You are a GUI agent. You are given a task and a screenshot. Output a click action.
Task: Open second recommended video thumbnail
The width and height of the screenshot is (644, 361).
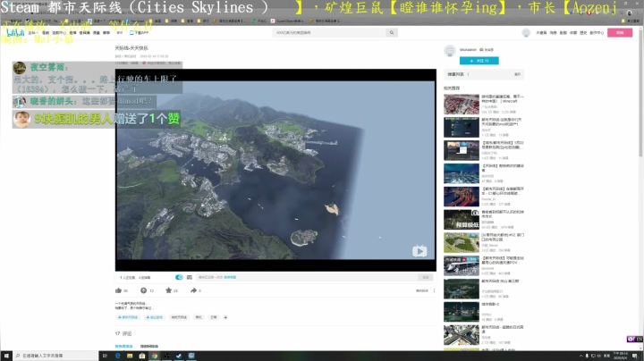pyautogui.click(x=462, y=127)
